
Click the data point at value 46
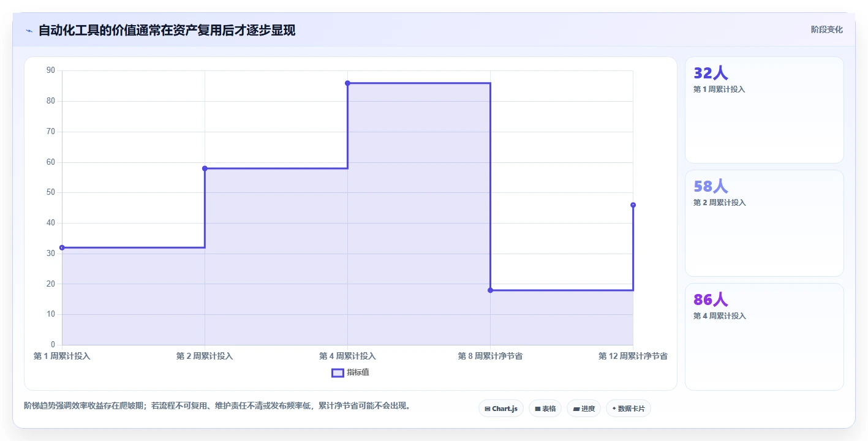(633, 205)
